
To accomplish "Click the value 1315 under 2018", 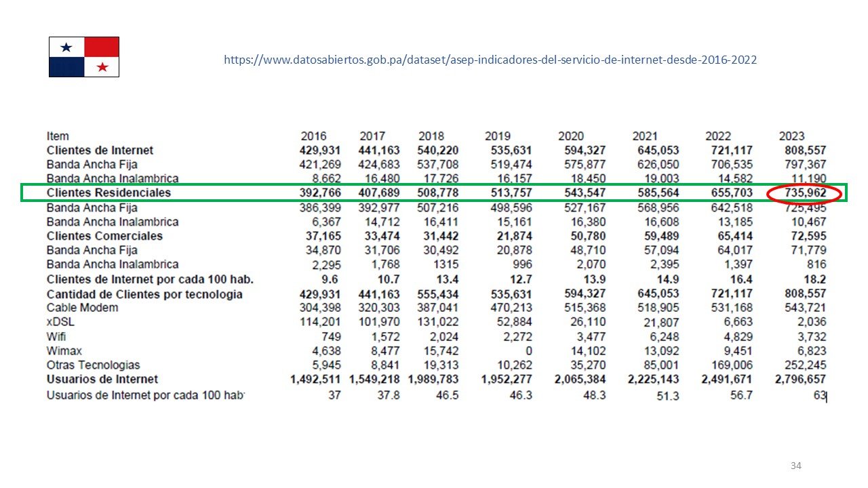I will point(446,264).
